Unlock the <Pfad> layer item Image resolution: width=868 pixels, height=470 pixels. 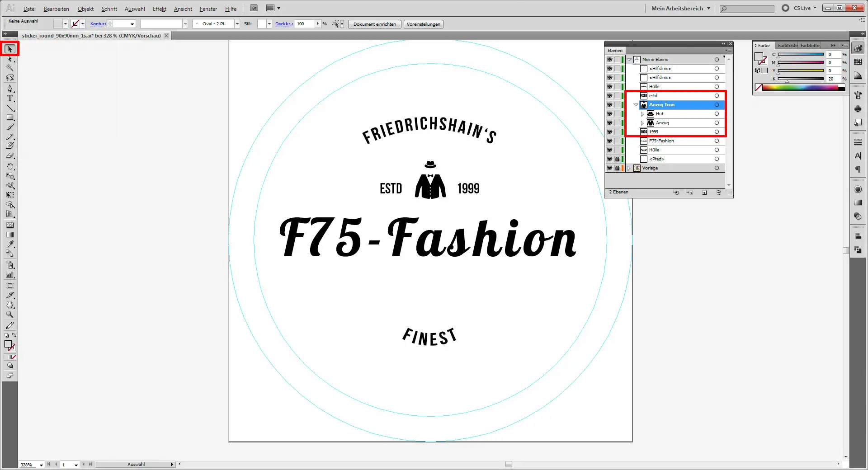pyautogui.click(x=617, y=159)
